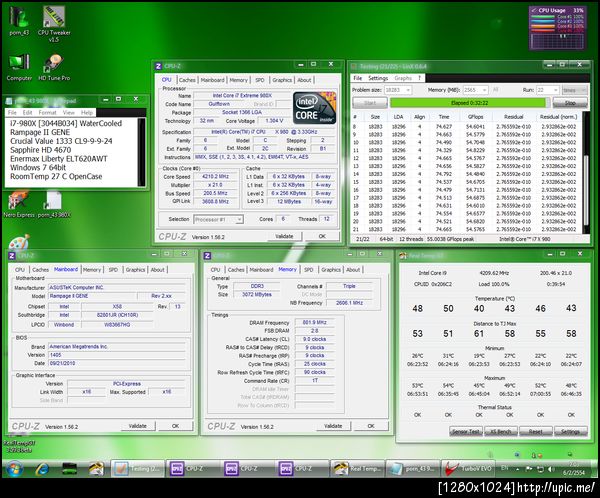The image size is (600, 498).
Task: Open the HD Tune Pro desktop shortcut
Action: [52, 63]
